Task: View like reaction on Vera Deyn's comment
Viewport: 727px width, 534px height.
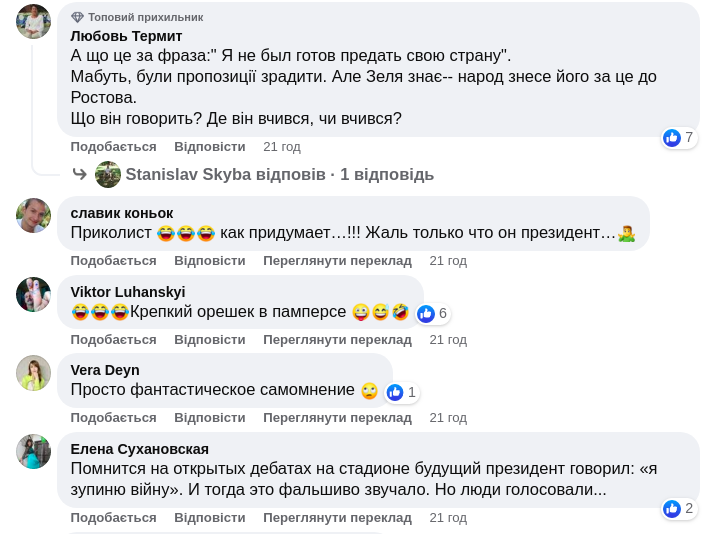Action: 395,392
